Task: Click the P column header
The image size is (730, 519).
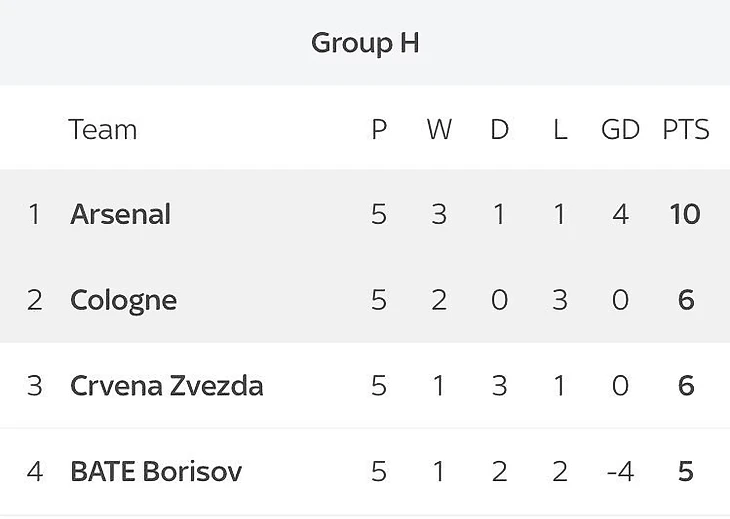Action: click(x=378, y=130)
